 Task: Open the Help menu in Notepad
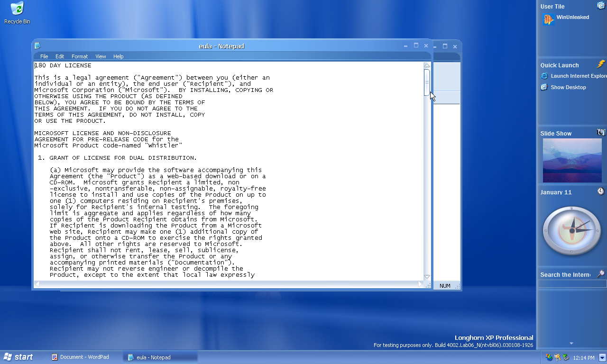(x=118, y=56)
